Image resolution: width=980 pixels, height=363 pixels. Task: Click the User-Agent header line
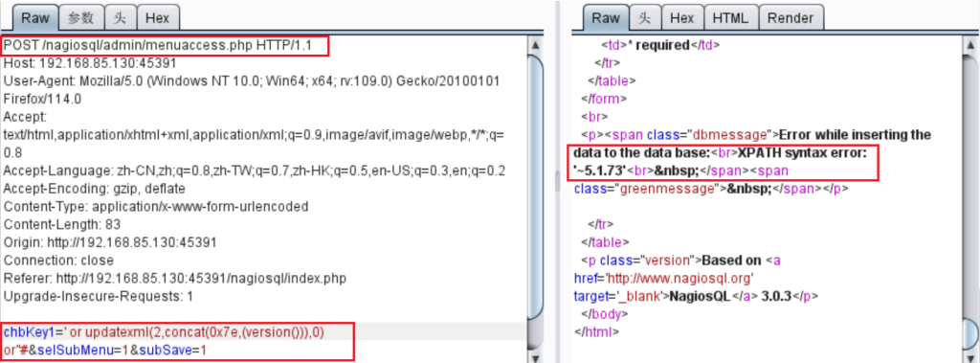(x=251, y=81)
